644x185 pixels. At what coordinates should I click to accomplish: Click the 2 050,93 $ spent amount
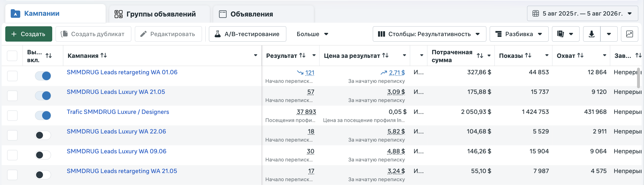point(476,112)
